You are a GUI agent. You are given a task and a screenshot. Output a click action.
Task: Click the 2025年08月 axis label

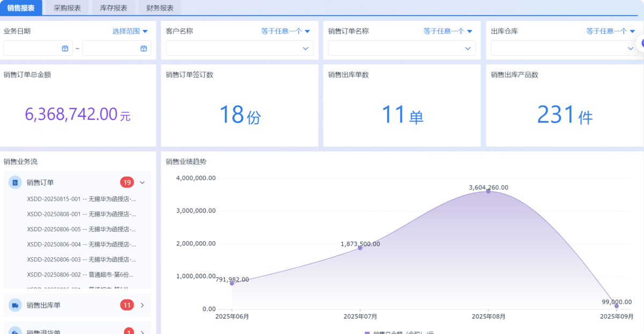coord(488,317)
